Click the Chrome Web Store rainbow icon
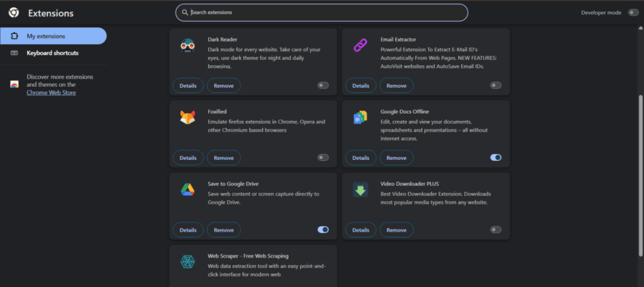 (x=14, y=84)
